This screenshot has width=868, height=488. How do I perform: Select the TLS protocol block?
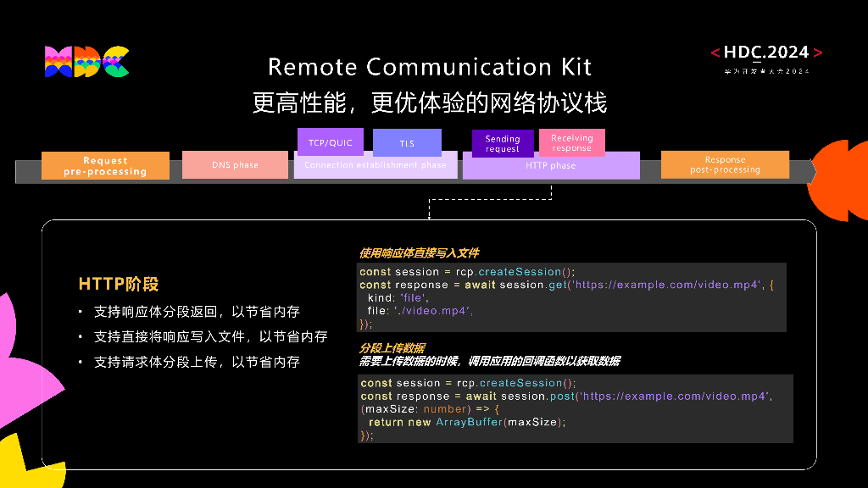click(x=407, y=142)
